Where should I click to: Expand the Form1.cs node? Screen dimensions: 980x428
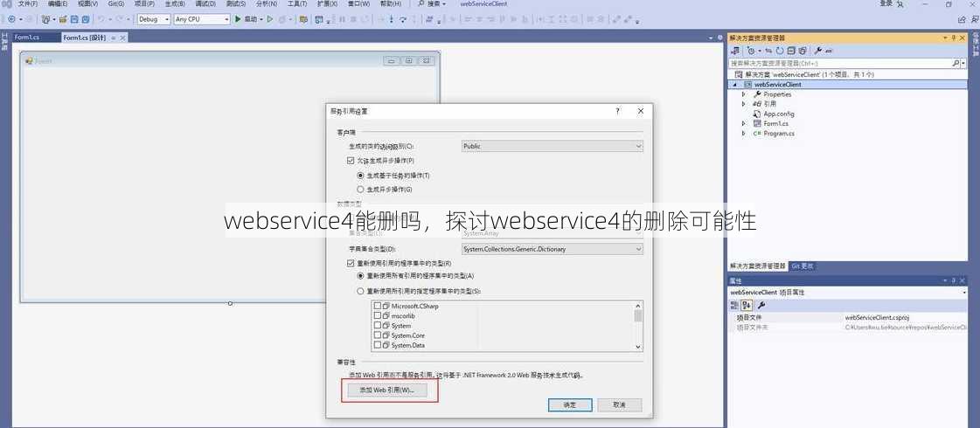pos(744,124)
